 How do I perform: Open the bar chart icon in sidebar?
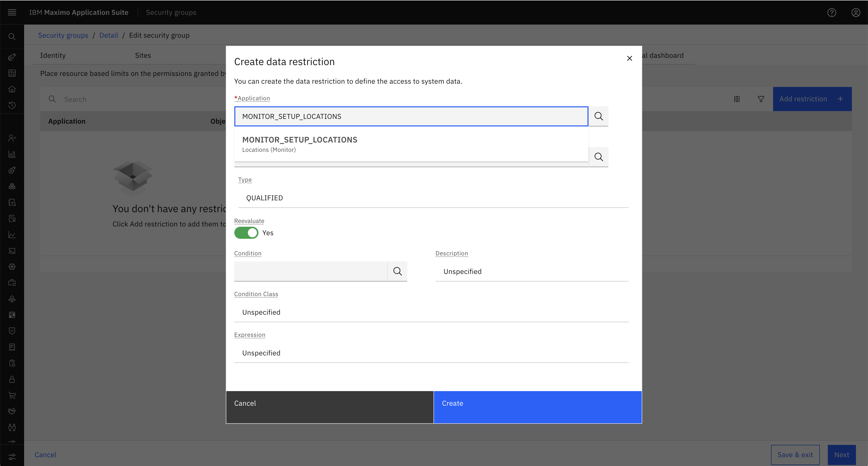[x=12, y=154]
